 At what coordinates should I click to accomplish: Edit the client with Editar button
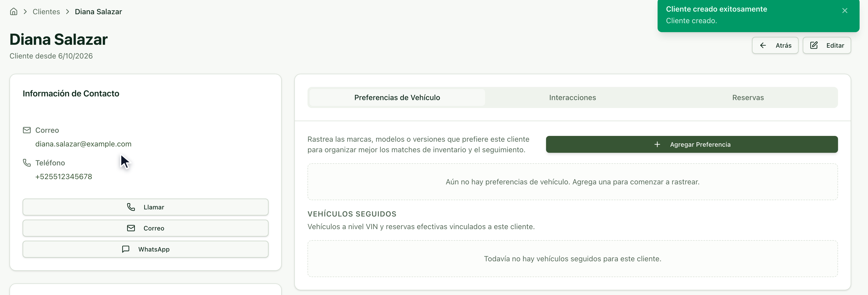[826, 45]
